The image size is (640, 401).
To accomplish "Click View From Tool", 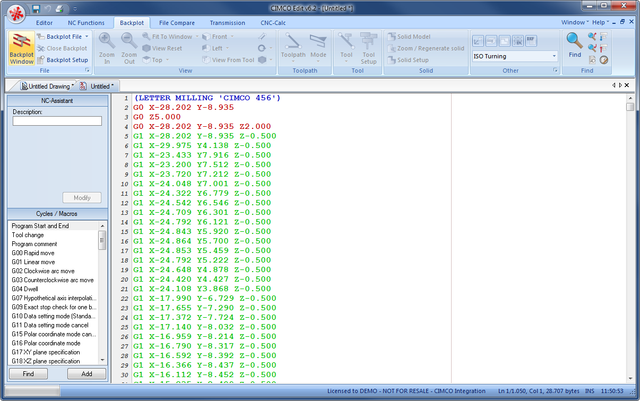I will pos(229,60).
